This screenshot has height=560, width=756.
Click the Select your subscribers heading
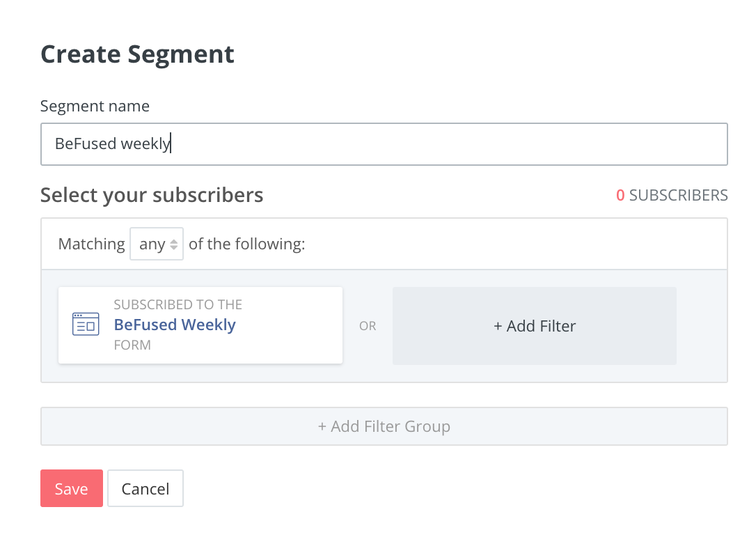click(x=151, y=195)
